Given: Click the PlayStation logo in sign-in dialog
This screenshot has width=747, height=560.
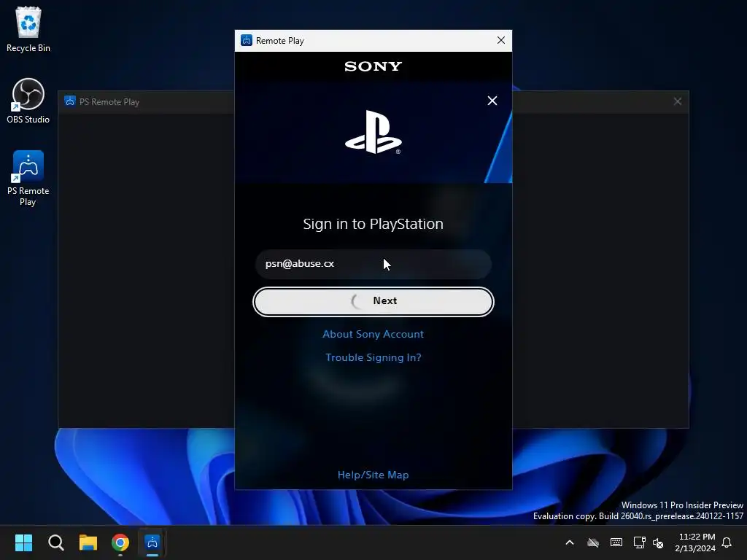Looking at the screenshot, I should point(373,132).
